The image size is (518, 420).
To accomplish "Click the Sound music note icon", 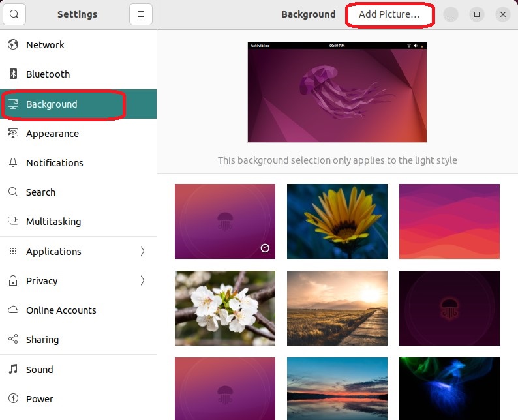I will click(13, 370).
